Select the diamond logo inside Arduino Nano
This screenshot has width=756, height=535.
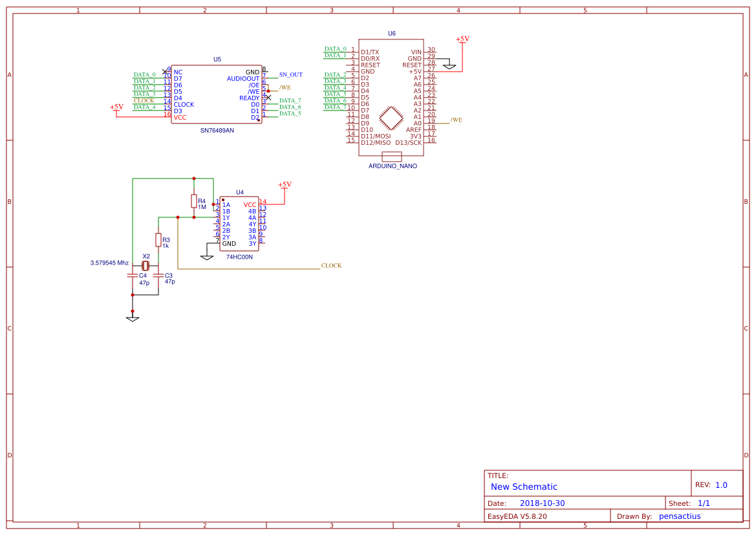(391, 118)
